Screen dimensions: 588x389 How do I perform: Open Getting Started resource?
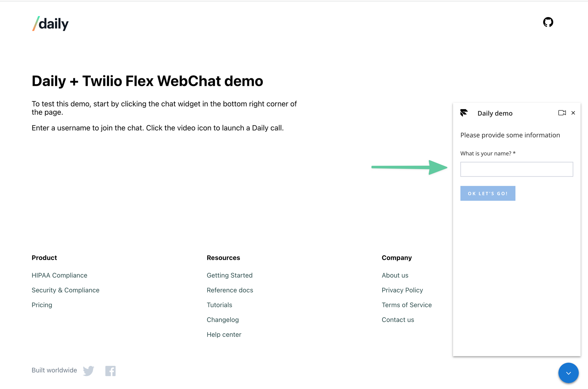(x=230, y=275)
